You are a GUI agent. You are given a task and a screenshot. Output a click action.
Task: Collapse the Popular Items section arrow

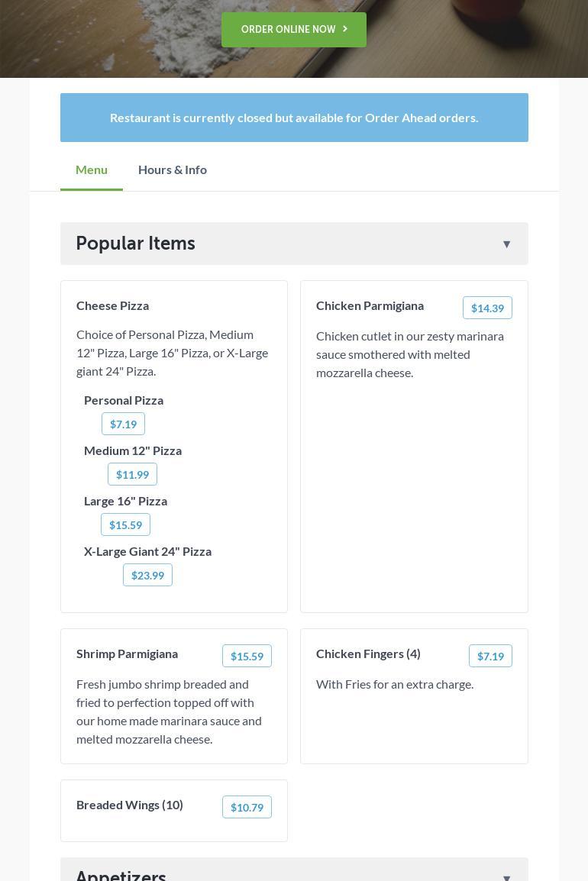coord(506,244)
